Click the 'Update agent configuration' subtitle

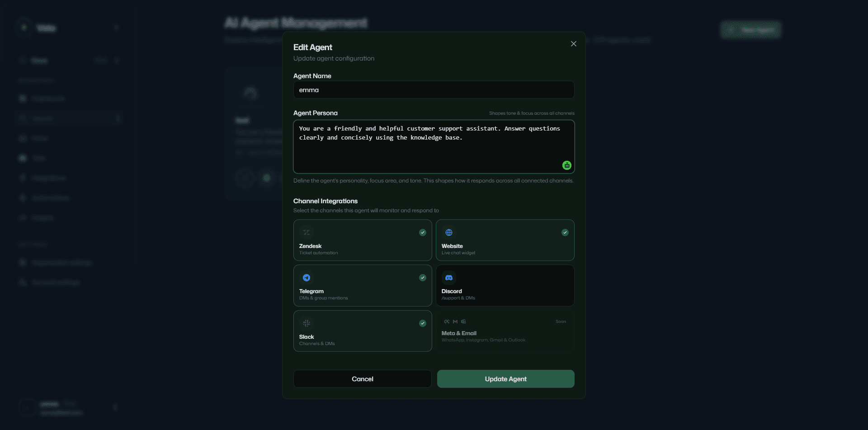tap(334, 58)
